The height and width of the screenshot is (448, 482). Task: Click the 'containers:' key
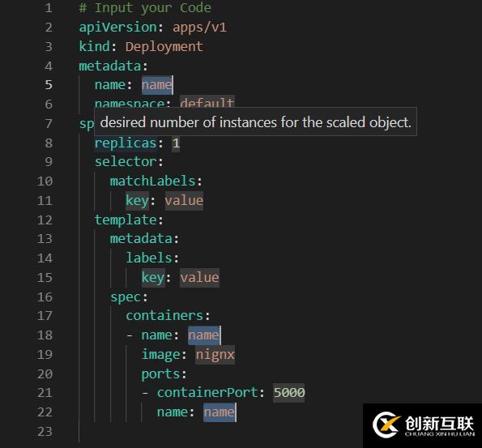[168, 316]
